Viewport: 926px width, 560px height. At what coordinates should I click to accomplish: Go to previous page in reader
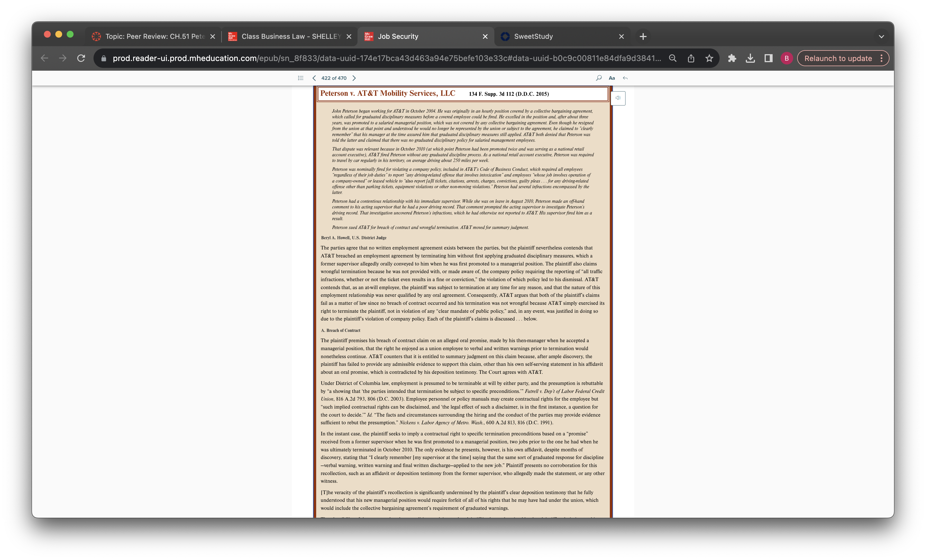pos(314,78)
